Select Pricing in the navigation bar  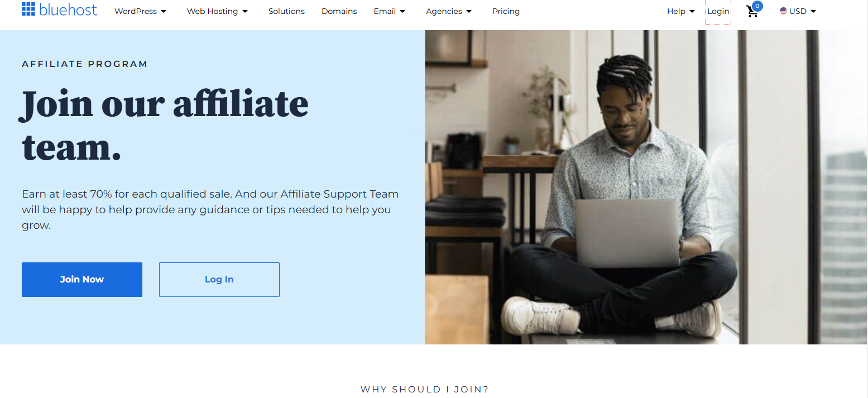506,11
